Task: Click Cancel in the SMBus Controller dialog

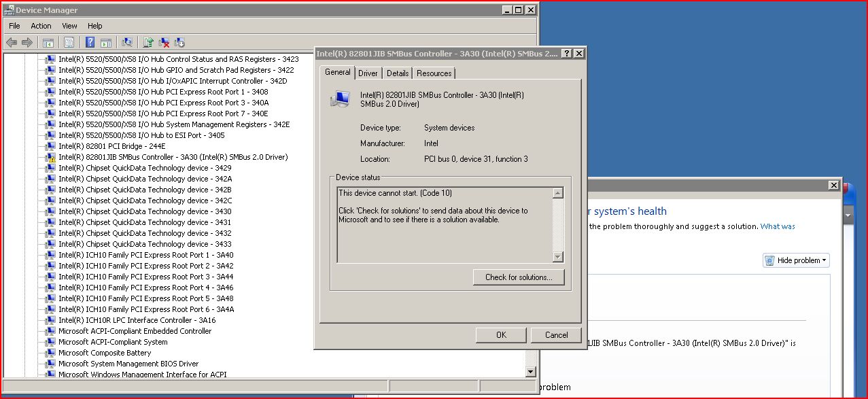Action: point(557,335)
